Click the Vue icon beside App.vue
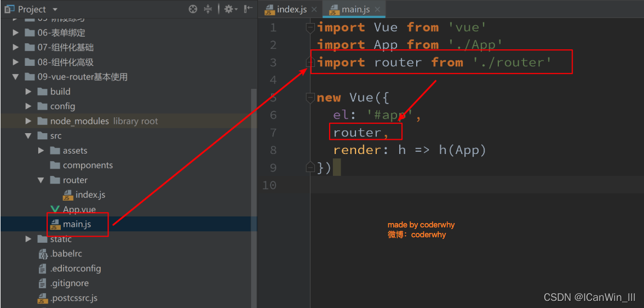Viewport: 644px width, 308px height. (54, 209)
